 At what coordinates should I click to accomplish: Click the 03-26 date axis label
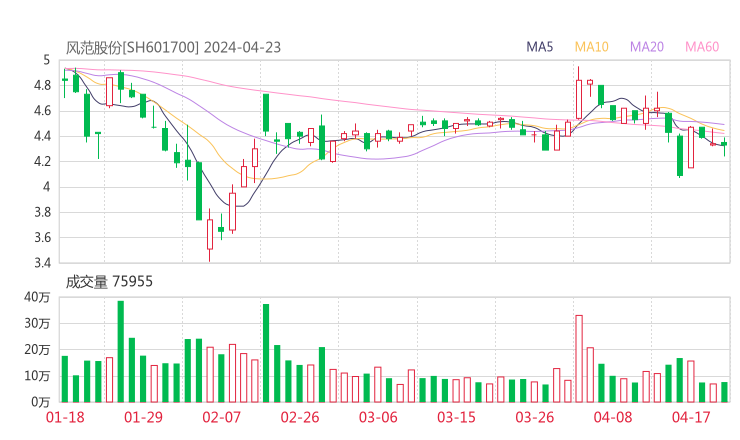click(x=535, y=417)
